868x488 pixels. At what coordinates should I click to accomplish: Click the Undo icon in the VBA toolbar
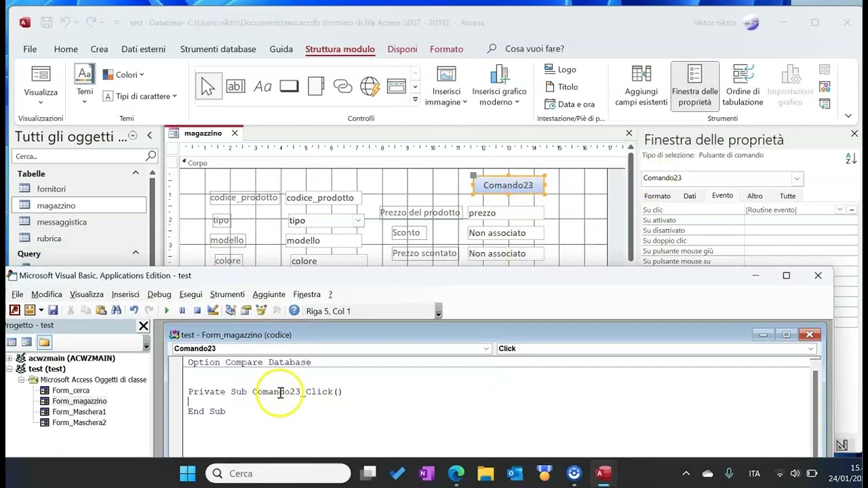pyautogui.click(x=134, y=310)
